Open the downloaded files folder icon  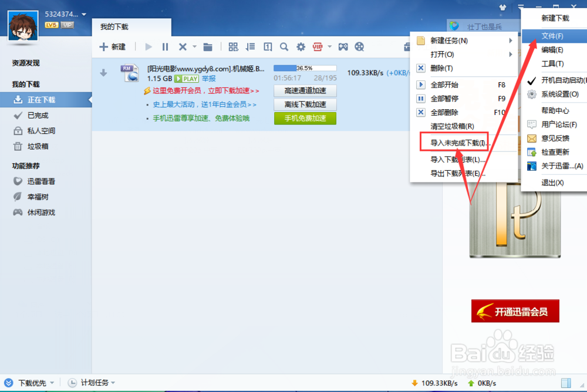click(209, 47)
